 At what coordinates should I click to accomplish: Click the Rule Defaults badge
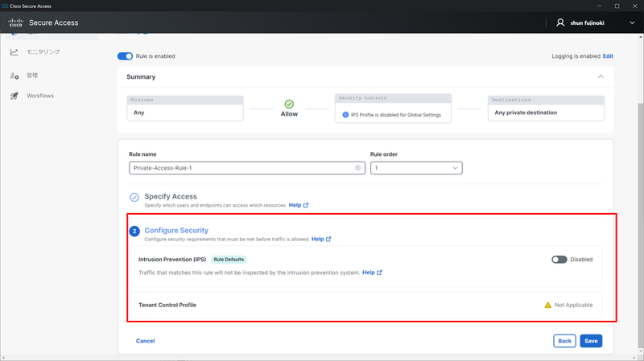pyautogui.click(x=229, y=259)
